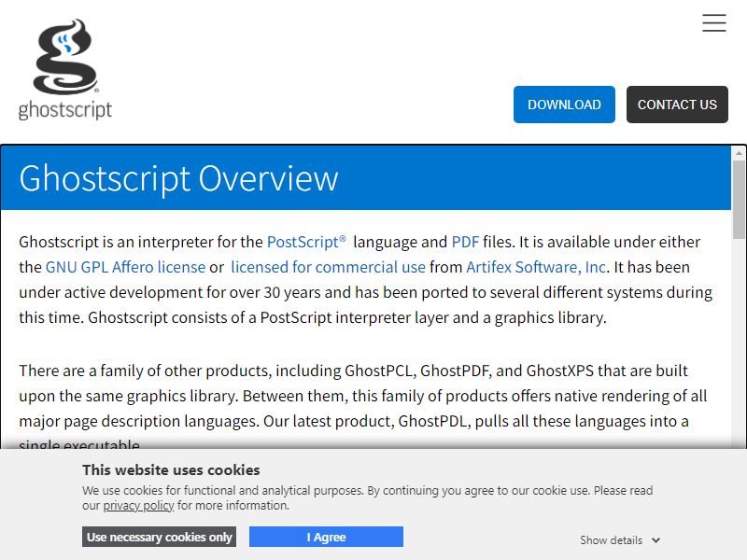The image size is (747, 560).
Task: Click the 'This website uses cookies' title
Action: point(171,470)
